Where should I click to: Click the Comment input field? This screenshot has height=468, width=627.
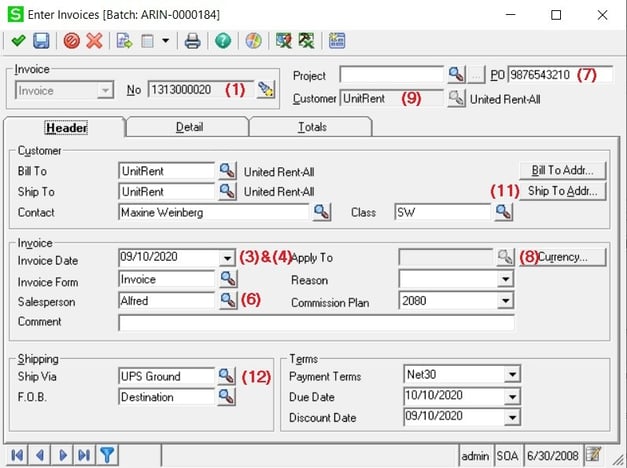(316, 322)
